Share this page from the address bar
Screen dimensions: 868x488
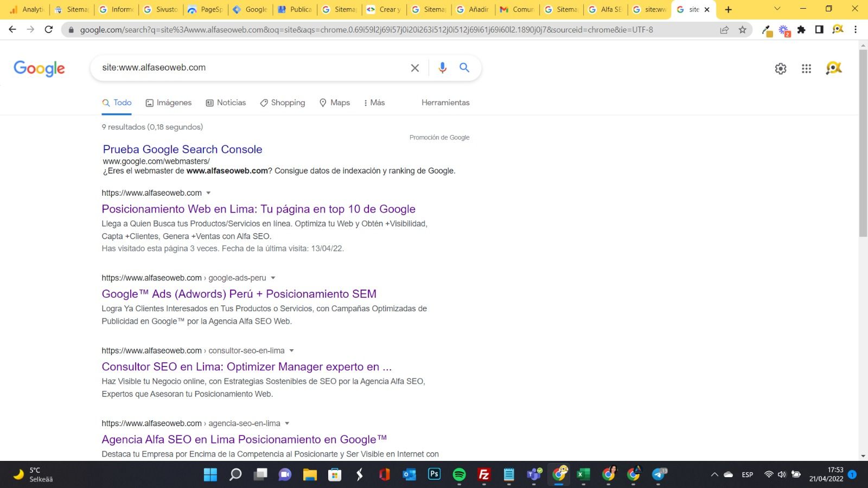[724, 30]
